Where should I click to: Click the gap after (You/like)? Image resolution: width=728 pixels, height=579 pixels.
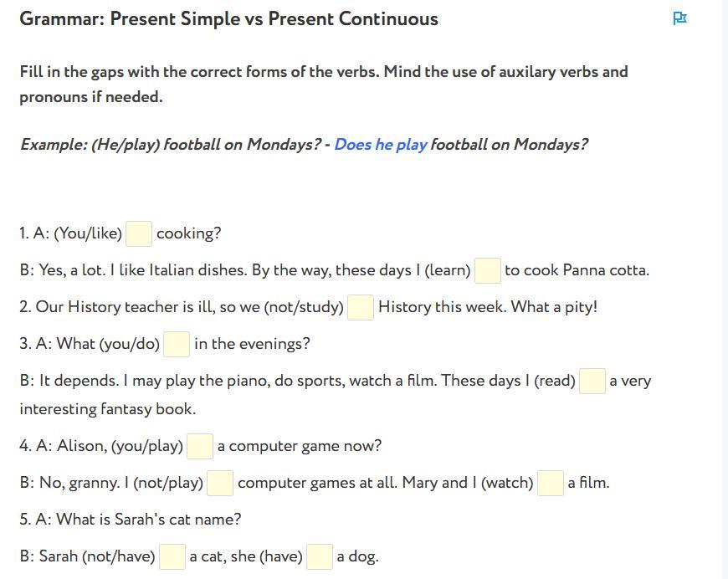coord(139,233)
